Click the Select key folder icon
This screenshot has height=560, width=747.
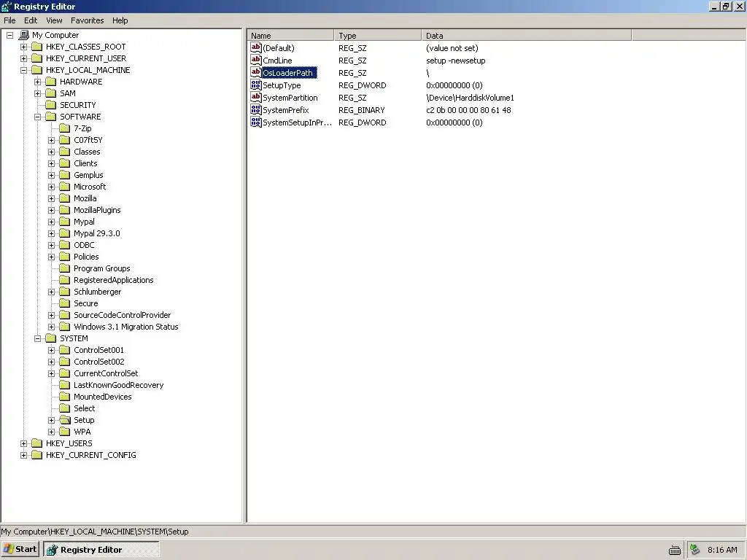65,408
